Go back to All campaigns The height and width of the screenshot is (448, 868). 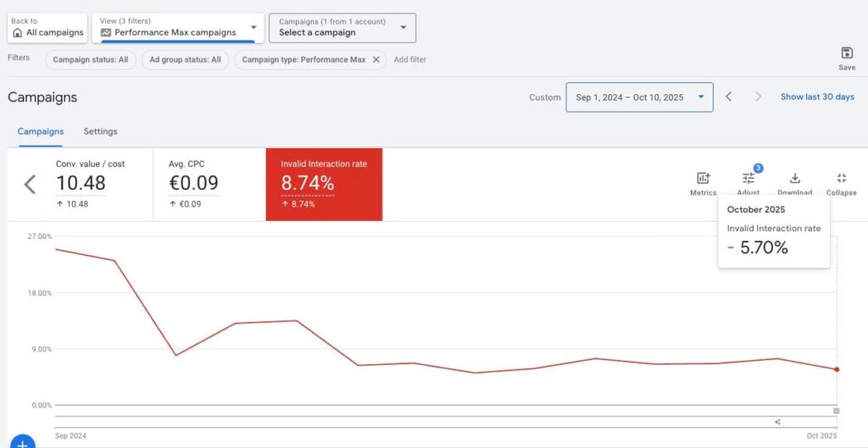pyautogui.click(x=47, y=28)
